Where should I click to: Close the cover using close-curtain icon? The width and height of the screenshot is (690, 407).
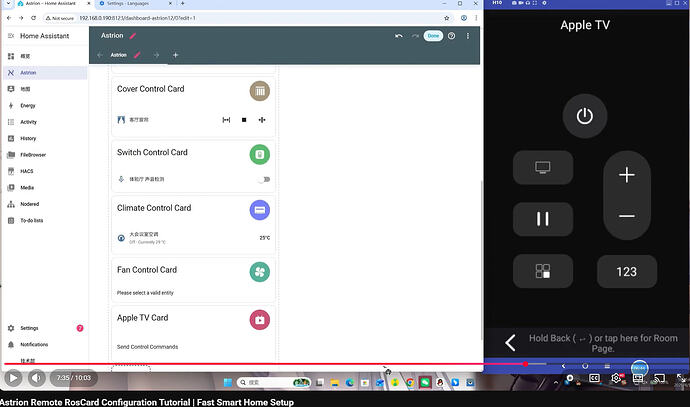[x=262, y=120]
